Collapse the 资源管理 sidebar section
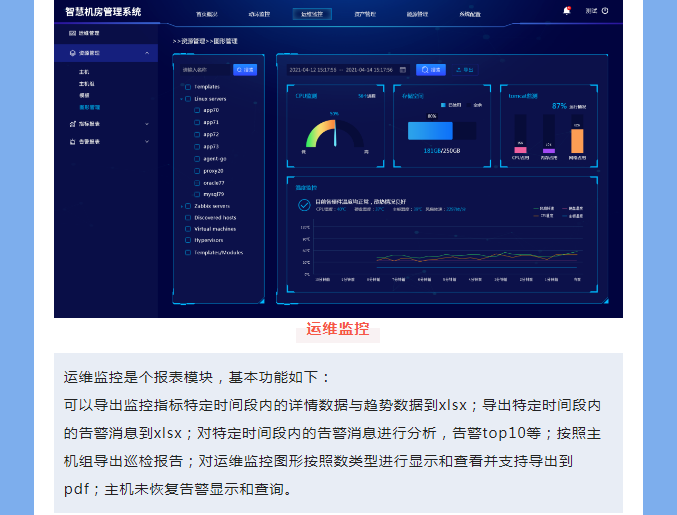 click(147, 52)
